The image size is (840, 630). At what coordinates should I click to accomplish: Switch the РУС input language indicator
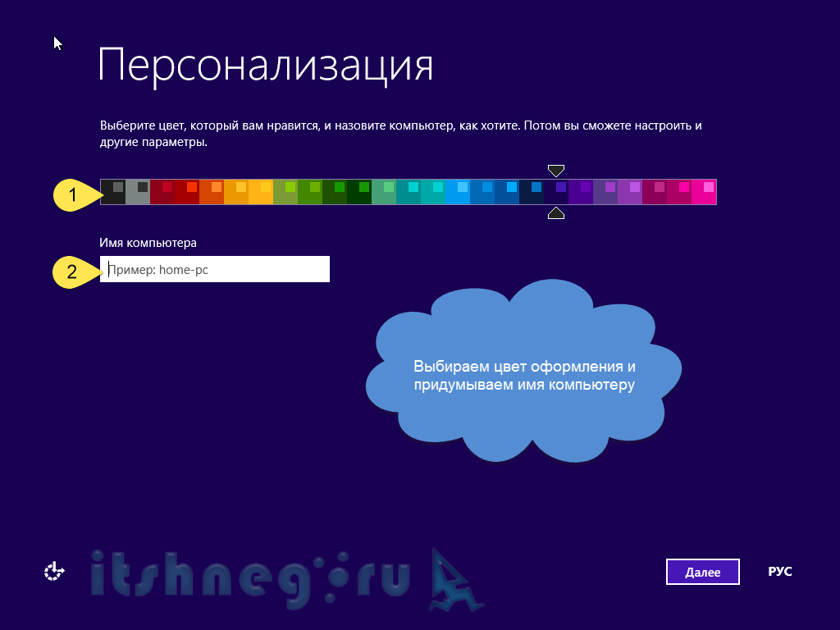779,572
